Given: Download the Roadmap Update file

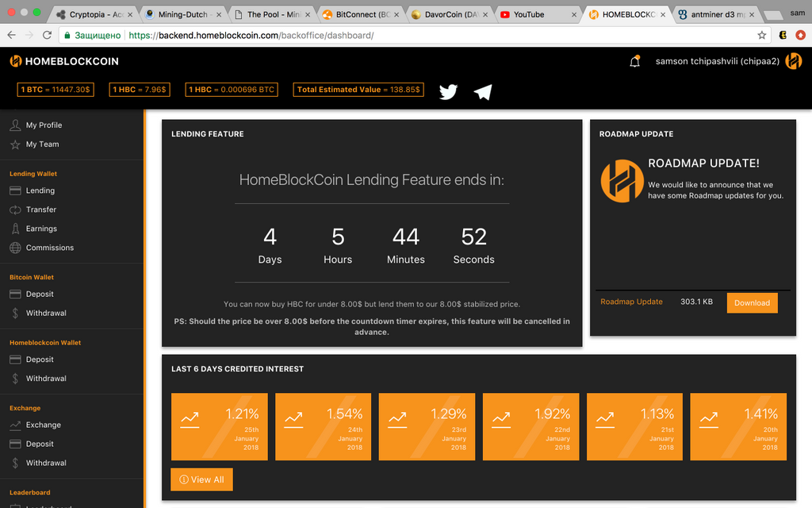Looking at the screenshot, I should coord(752,302).
